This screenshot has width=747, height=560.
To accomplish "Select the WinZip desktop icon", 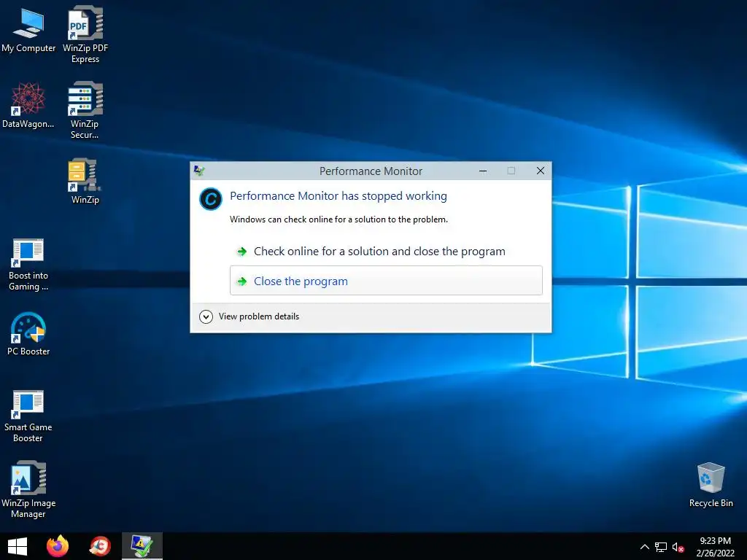I will click(x=85, y=181).
